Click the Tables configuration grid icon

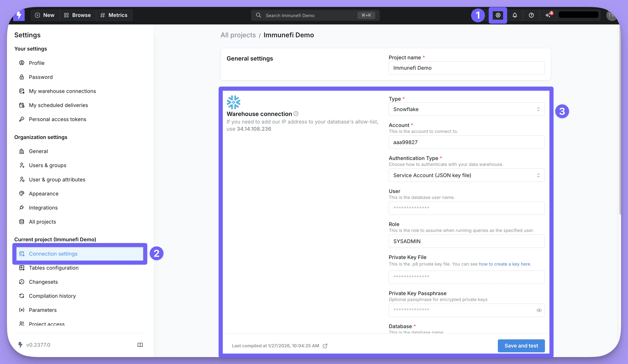22,268
